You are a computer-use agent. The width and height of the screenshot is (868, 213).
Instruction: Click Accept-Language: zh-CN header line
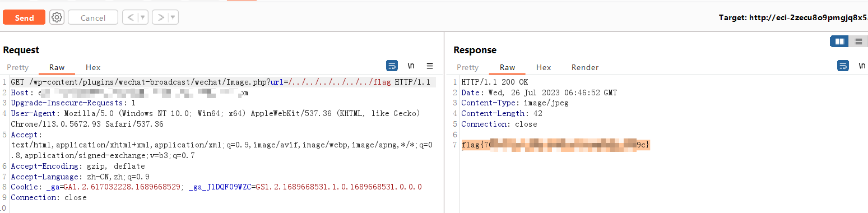pyautogui.click(x=80, y=177)
